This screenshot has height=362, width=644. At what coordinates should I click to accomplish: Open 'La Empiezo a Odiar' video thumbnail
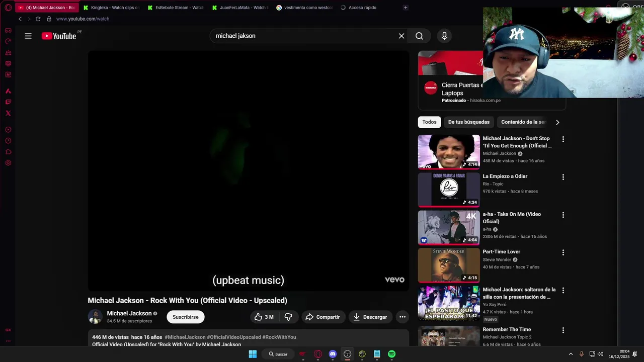click(x=449, y=190)
